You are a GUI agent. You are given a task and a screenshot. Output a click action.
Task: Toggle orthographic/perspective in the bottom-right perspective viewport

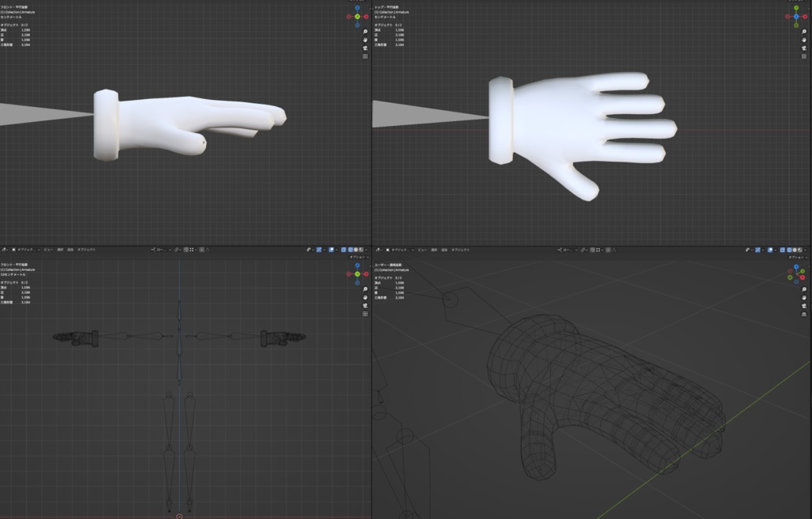click(804, 314)
